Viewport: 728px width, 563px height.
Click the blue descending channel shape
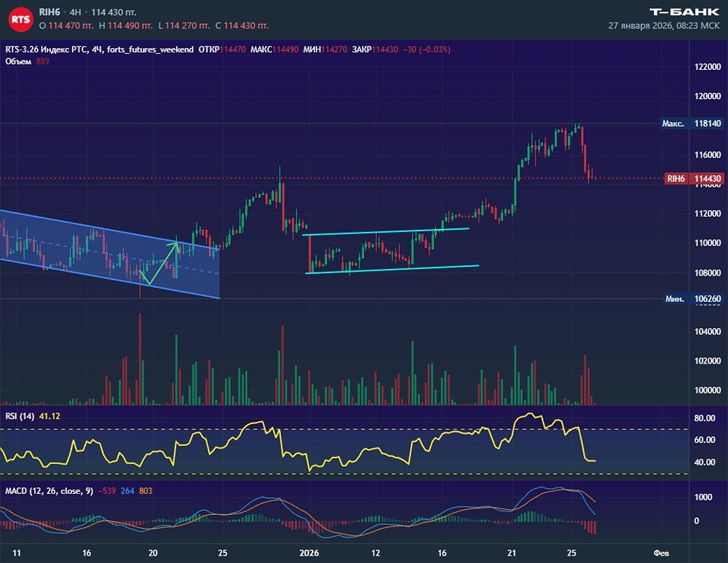pyautogui.click(x=110, y=254)
